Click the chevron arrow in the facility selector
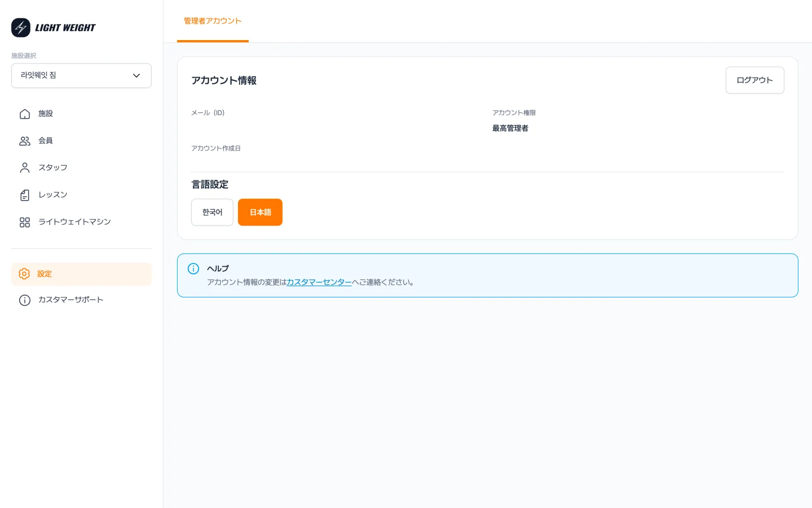This screenshot has width=812, height=508. click(x=136, y=76)
